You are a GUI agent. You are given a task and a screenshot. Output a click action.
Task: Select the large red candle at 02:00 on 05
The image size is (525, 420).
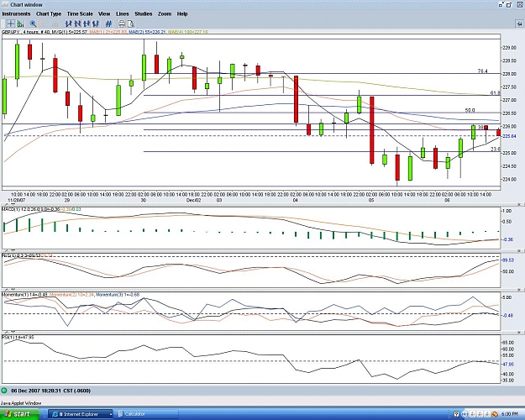click(x=371, y=130)
